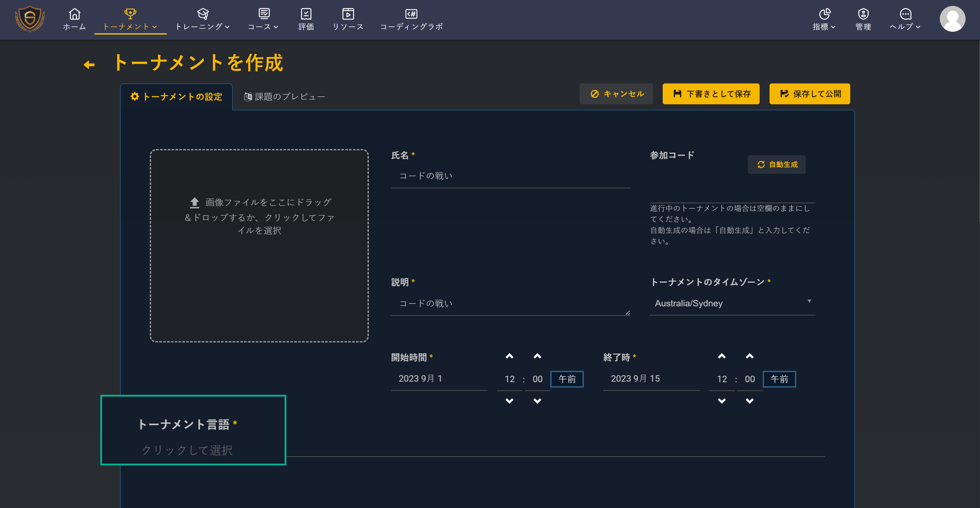
Task: Click 下書きとして保存 button
Action: coord(711,94)
